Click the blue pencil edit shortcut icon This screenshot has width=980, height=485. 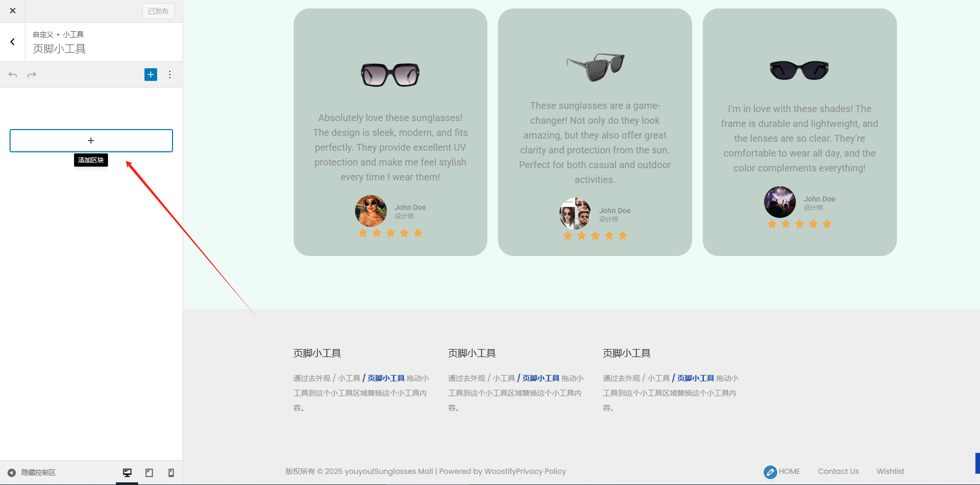[x=770, y=472]
